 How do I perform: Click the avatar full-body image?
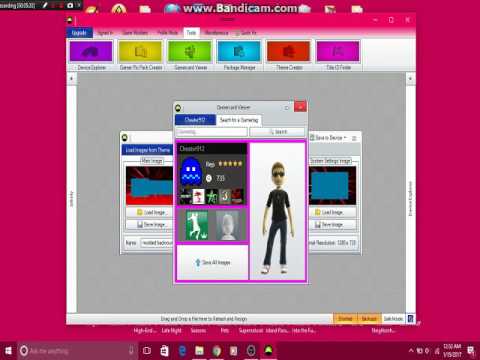277,217
